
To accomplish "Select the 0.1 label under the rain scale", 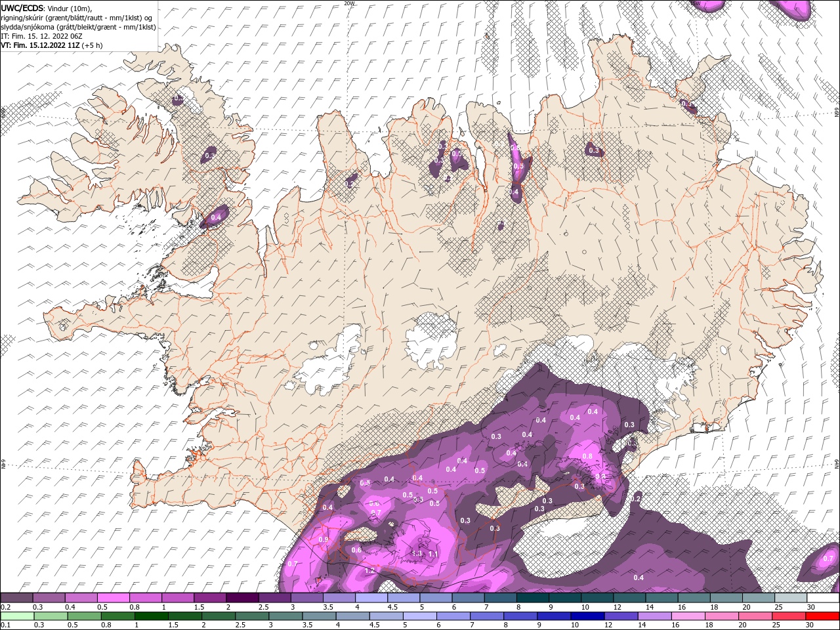I will [5, 625].
